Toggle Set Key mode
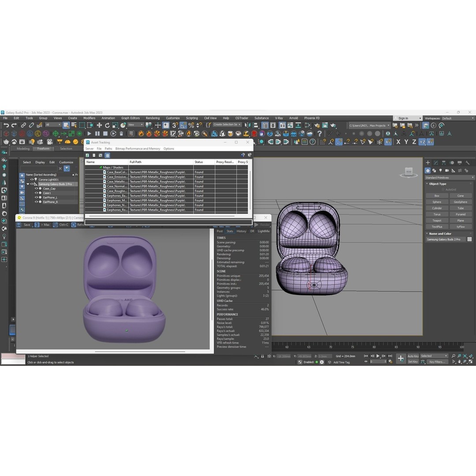This screenshot has width=476, height=476. click(413, 361)
